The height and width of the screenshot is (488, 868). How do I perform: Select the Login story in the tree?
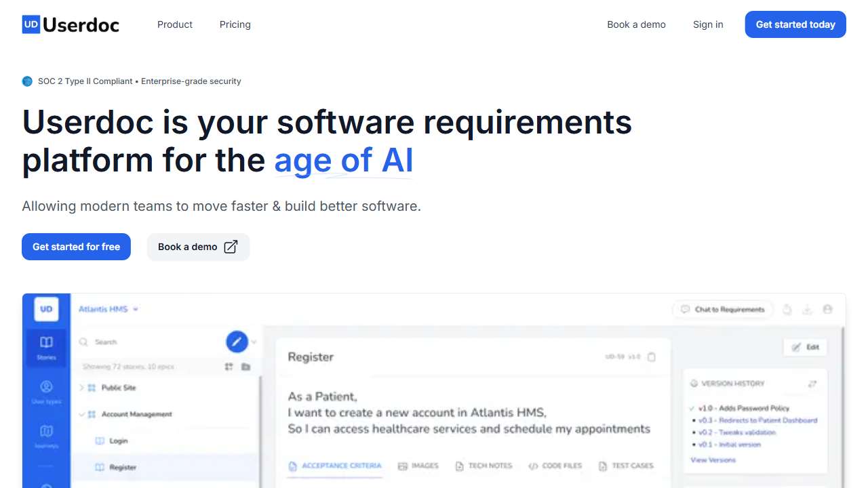point(118,441)
